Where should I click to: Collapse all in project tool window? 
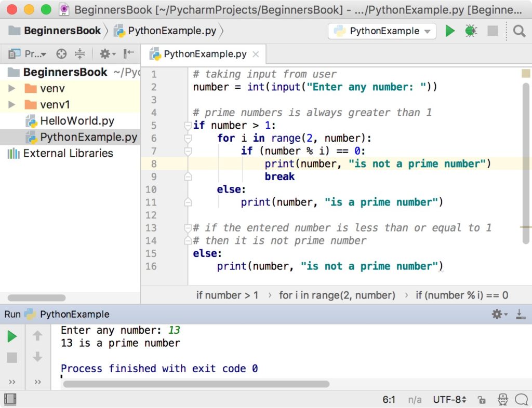pyautogui.click(x=79, y=54)
